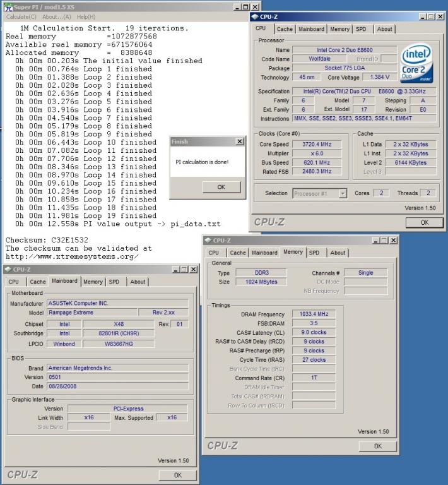Select Mainboard tab in the Mainboard window
The height and width of the screenshot is (485, 448).
(64, 281)
